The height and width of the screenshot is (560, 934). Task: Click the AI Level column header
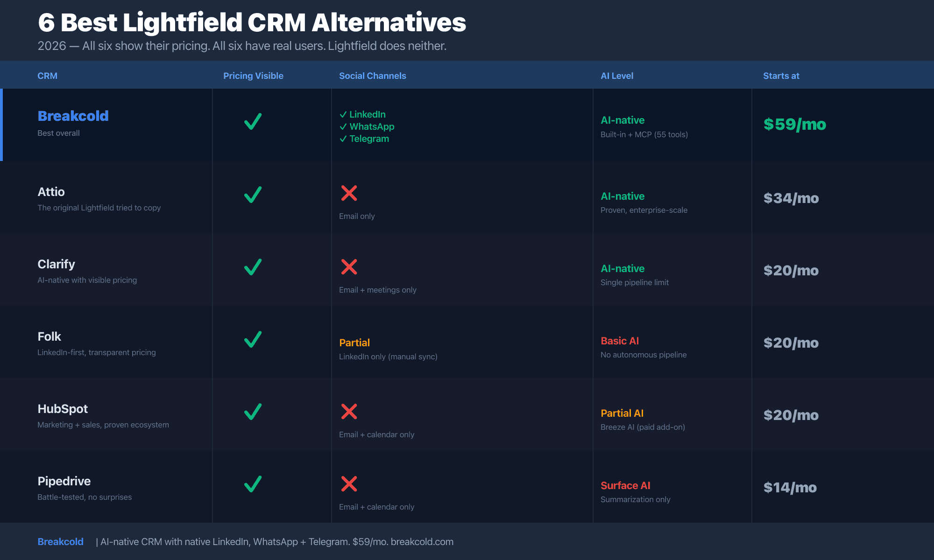(x=616, y=76)
